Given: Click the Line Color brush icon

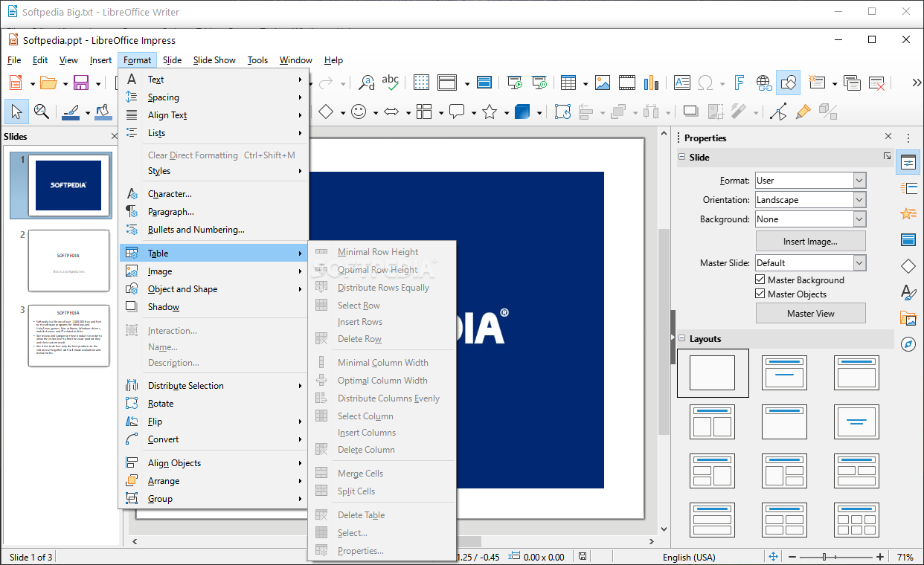Looking at the screenshot, I should (71, 112).
